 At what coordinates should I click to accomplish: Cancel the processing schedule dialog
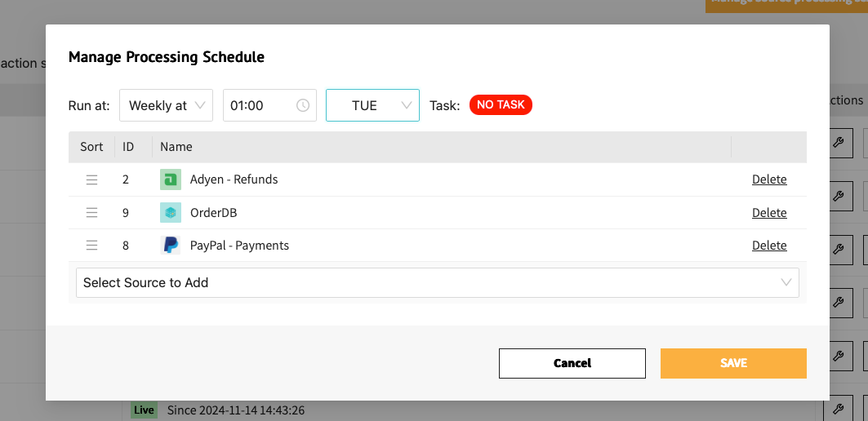[x=572, y=363]
